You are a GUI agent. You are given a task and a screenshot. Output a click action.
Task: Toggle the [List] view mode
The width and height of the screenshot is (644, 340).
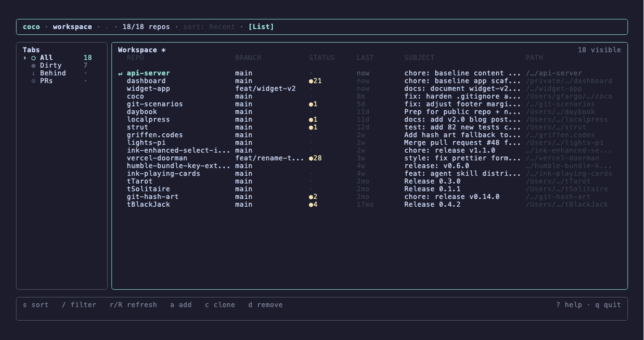point(261,27)
